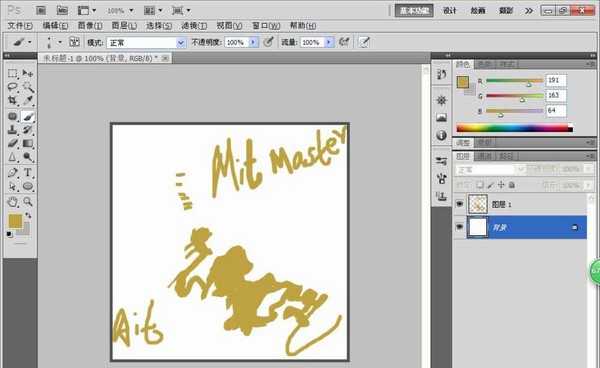Select the Horizontal Type tool

[x=28, y=173]
